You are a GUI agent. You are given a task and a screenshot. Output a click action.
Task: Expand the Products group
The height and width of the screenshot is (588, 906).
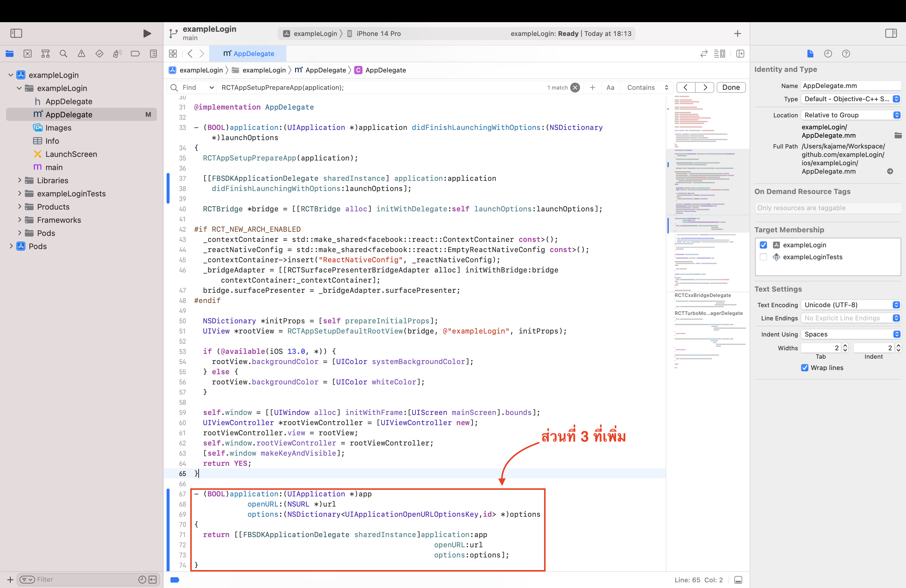tap(20, 207)
